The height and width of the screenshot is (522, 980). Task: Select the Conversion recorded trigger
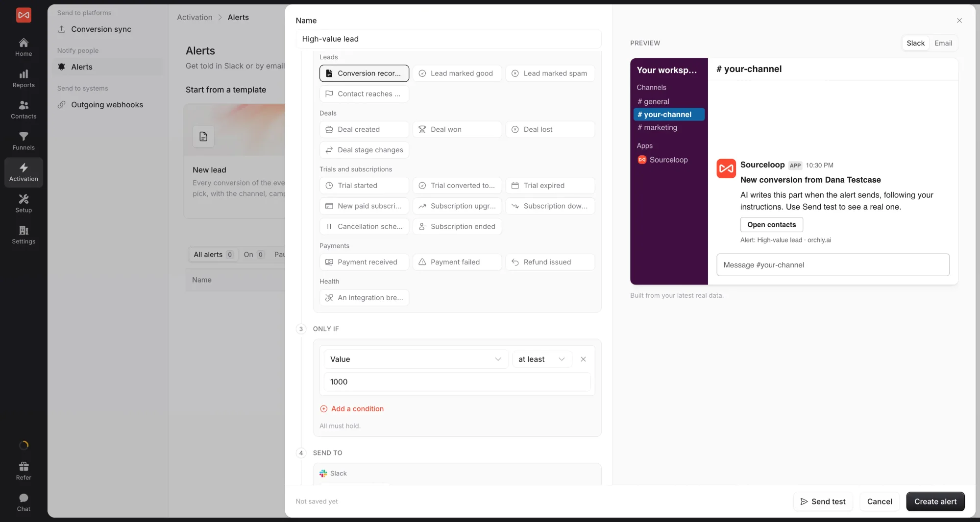[x=364, y=73]
